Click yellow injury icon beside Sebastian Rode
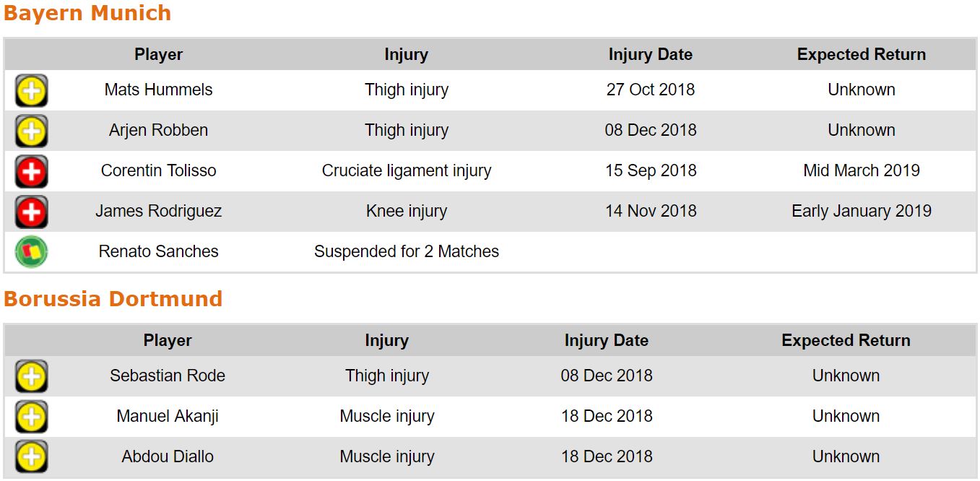 (x=31, y=377)
